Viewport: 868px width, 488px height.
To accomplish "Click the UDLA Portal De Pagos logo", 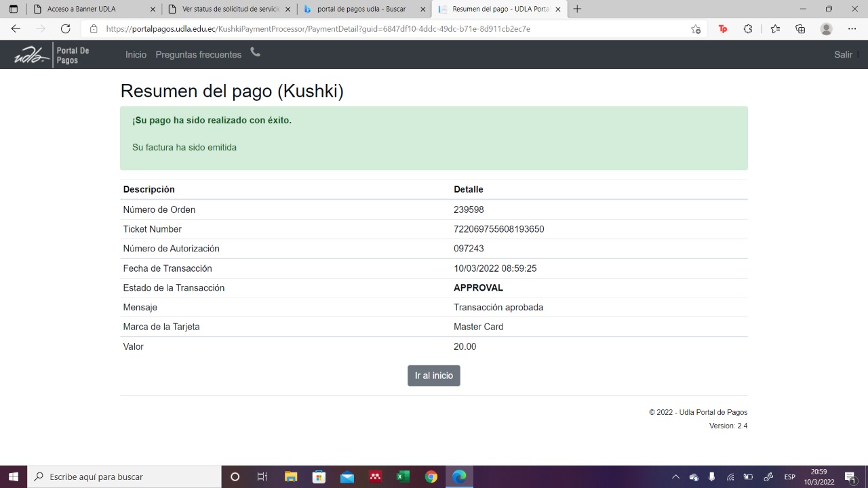I will [52, 55].
